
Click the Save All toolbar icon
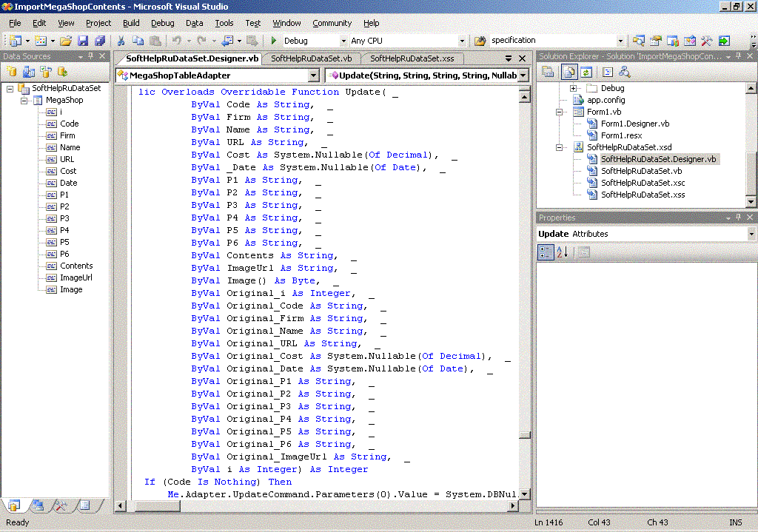(99, 41)
